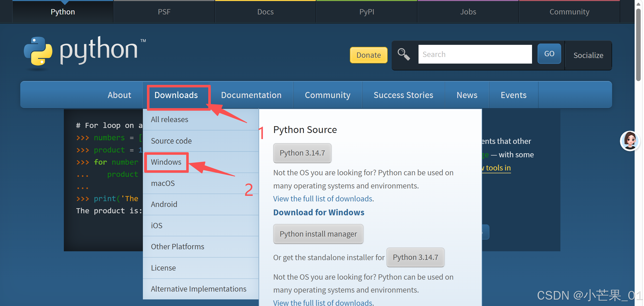
Task: Click the GO search button
Action: [x=549, y=54]
